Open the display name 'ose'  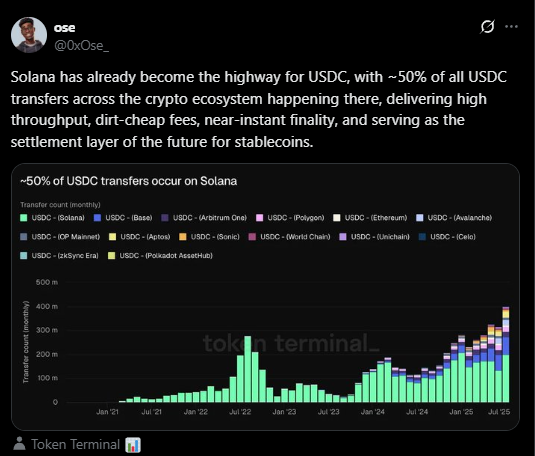pyautogui.click(x=64, y=28)
